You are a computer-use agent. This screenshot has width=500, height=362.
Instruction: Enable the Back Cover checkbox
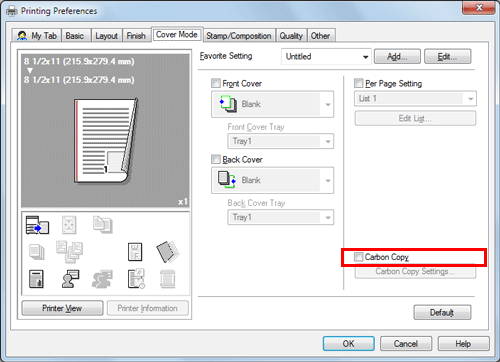point(216,159)
